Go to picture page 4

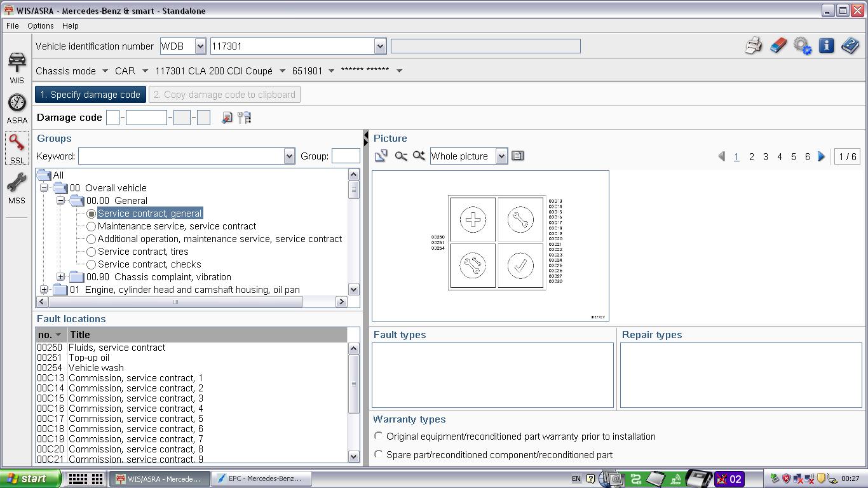point(779,156)
